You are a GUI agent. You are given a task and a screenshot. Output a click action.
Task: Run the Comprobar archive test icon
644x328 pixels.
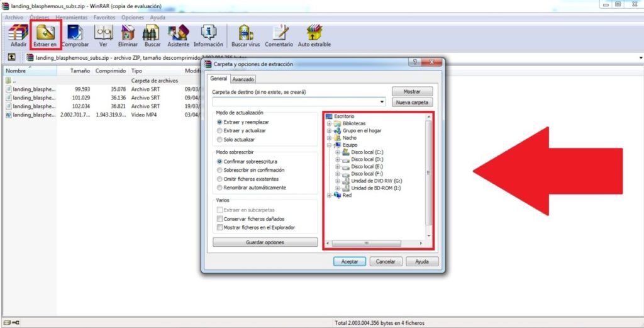pyautogui.click(x=75, y=35)
